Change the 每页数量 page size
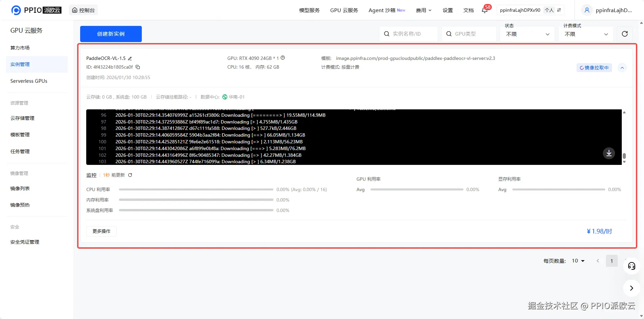The width and height of the screenshot is (644, 319). point(578,261)
